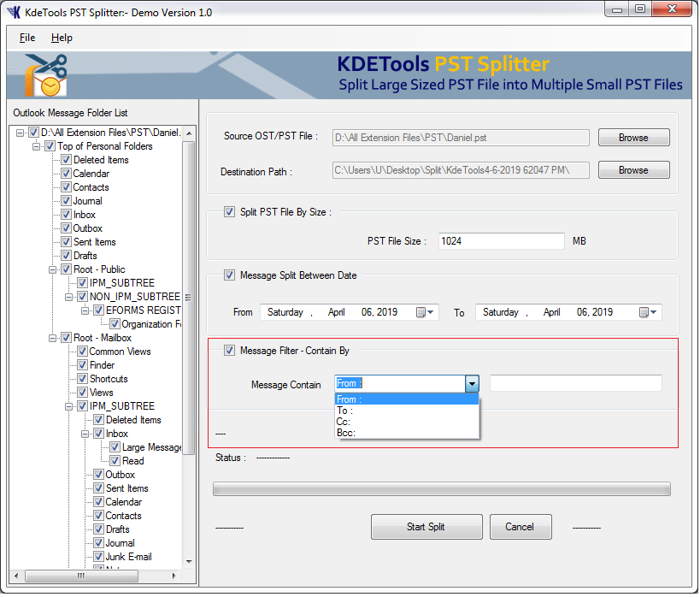Collapse the Root - Mailbox tree node

(53, 338)
